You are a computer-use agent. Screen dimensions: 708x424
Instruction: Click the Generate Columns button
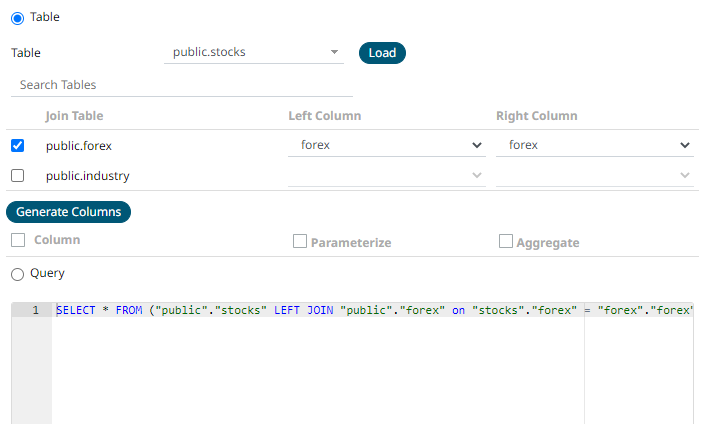(68, 212)
